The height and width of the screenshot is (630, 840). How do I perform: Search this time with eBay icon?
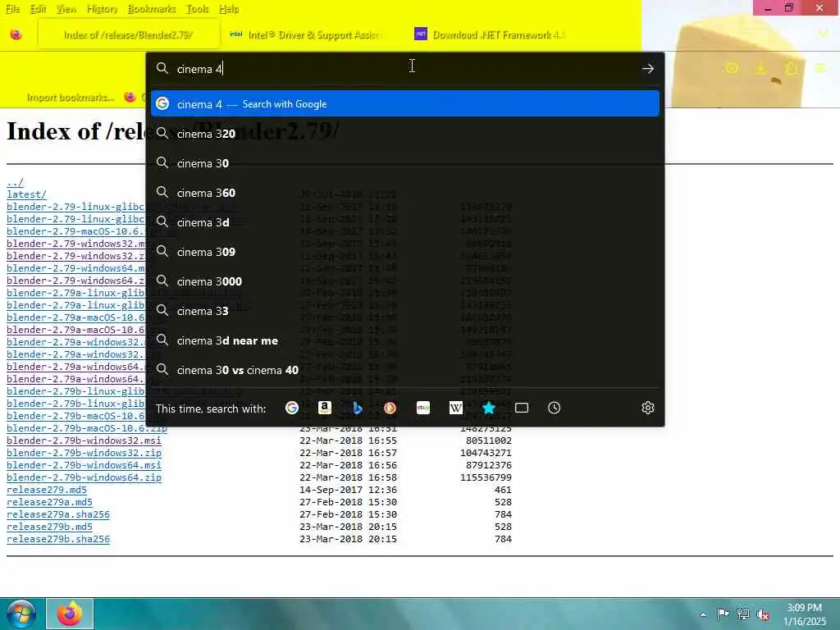pos(423,409)
